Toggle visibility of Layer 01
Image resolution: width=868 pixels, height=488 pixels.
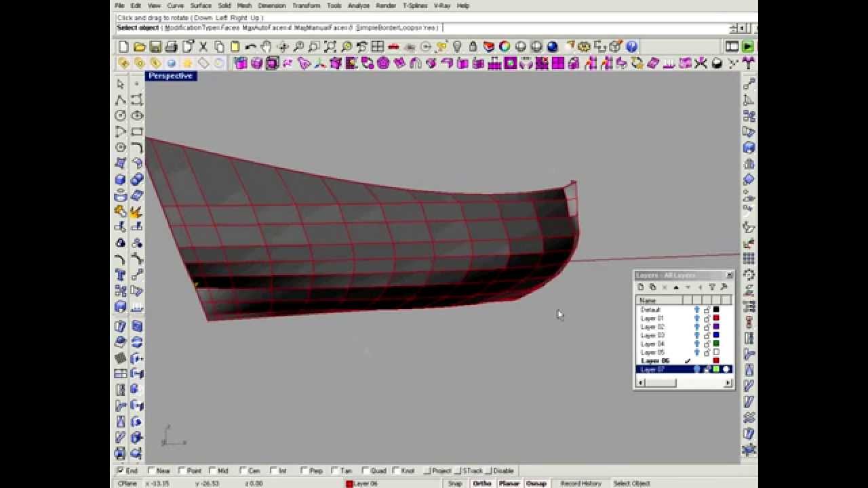point(696,319)
